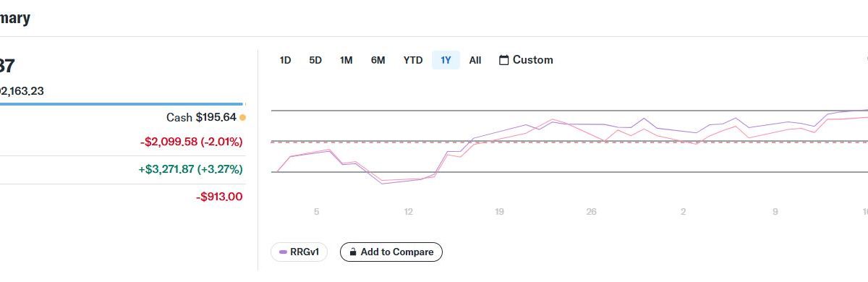
Task: Click the purple RRGv1 color dash
Action: coord(283,252)
